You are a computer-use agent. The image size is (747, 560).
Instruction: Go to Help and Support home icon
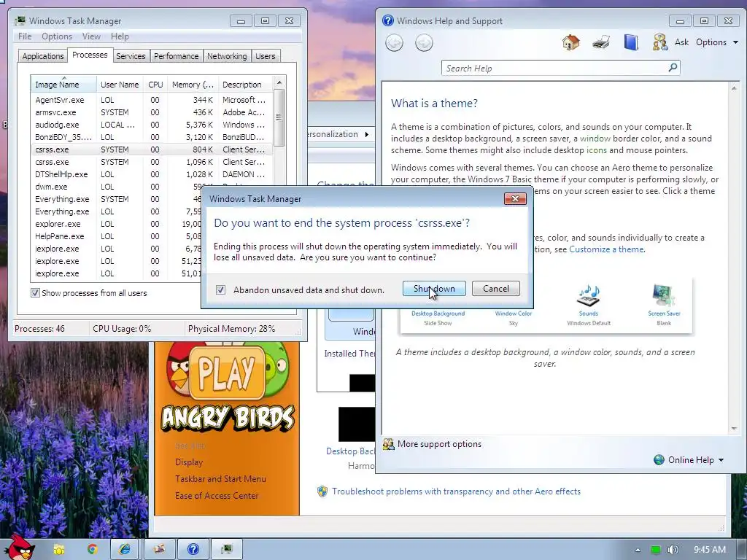(x=570, y=42)
